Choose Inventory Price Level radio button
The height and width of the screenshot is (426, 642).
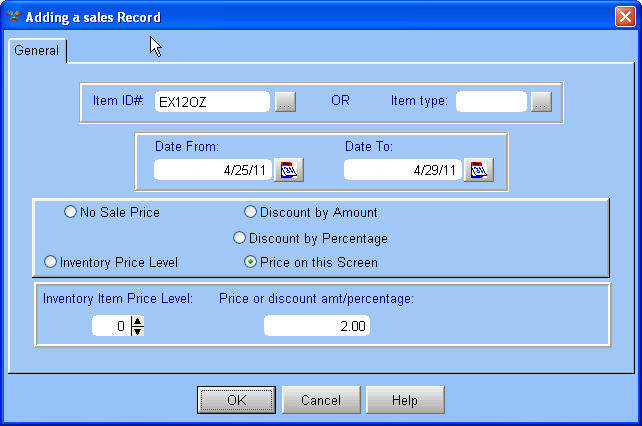click(50, 262)
